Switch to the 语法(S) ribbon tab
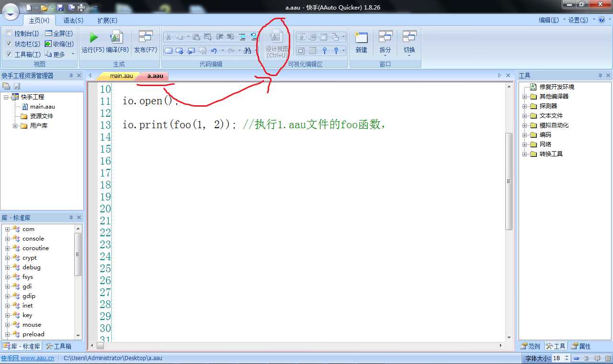The height and width of the screenshot is (364, 613). [x=73, y=20]
